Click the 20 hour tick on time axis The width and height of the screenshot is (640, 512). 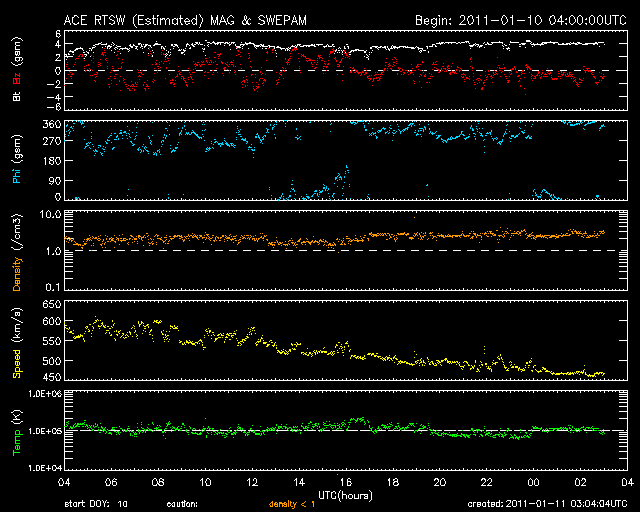439,482
